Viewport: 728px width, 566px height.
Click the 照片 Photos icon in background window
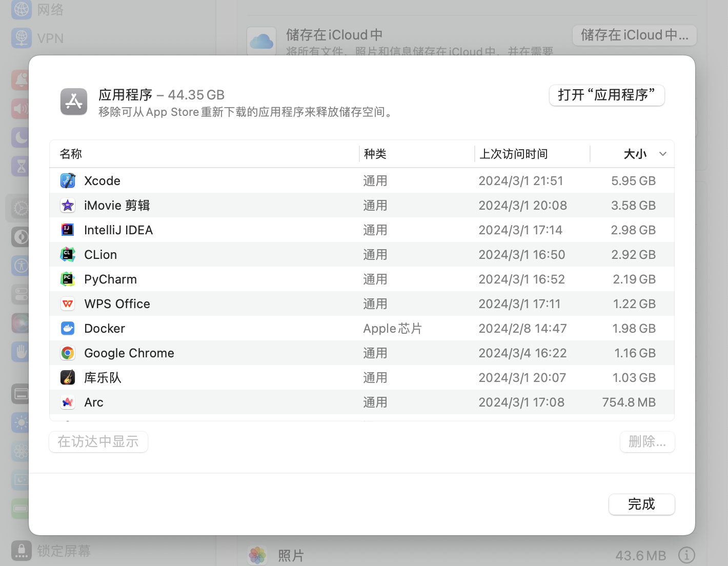tap(257, 555)
